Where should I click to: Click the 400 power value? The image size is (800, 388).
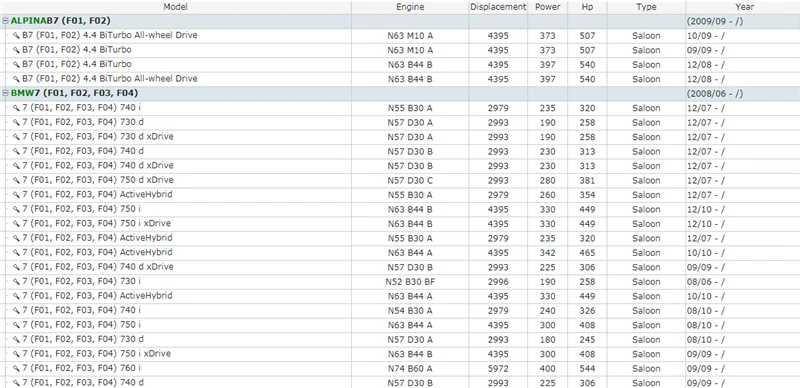(547, 369)
